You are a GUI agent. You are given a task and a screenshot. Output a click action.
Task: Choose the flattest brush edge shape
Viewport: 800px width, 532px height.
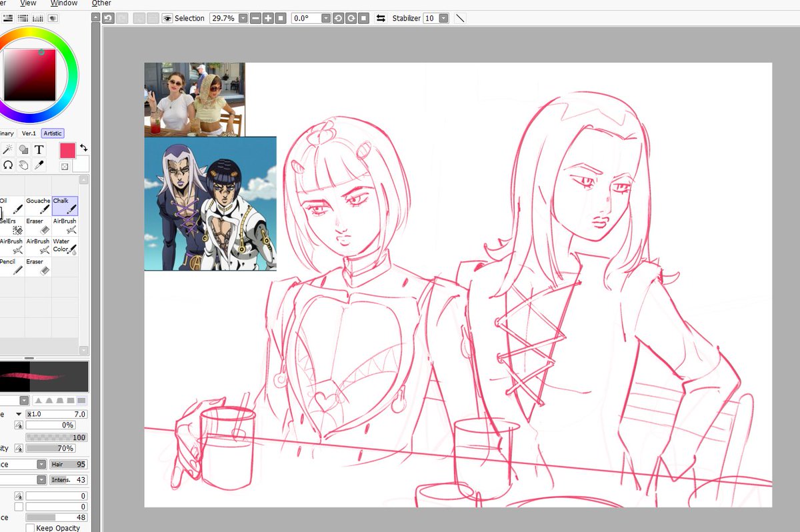pyautogui.click(x=82, y=400)
